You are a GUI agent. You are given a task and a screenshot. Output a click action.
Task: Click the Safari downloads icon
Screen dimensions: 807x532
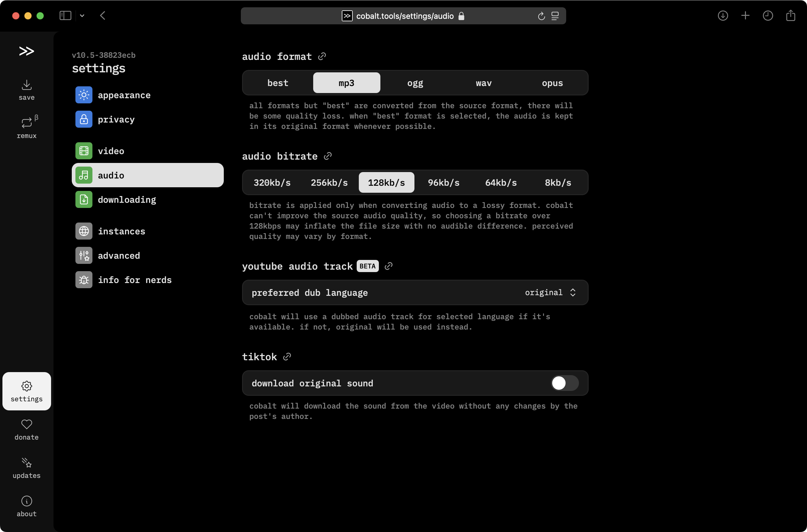pos(722,16)
